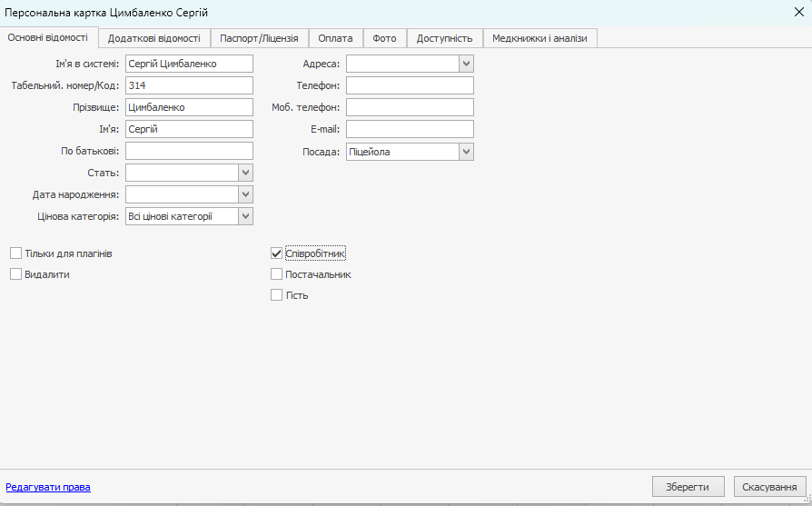Open the Посада dropdown list
Image resolution: width=812 pixels, height=506 pixels.
click(466, 152)
